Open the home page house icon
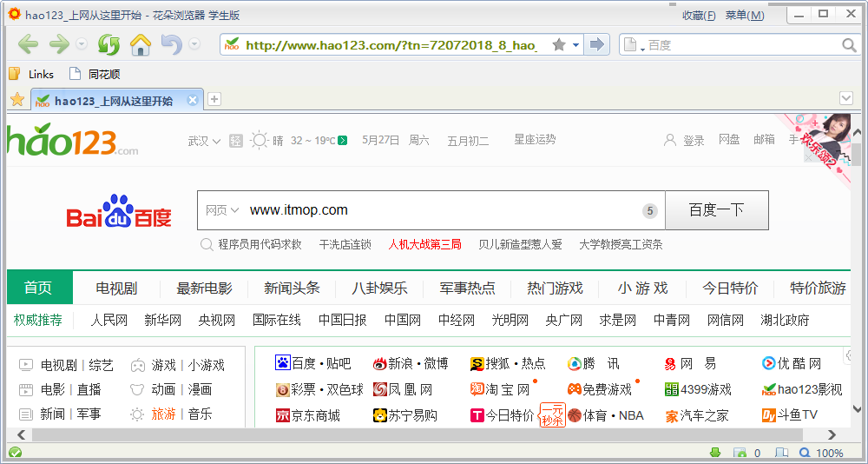The width and height of the screenshot is (868, 464). click(x=141, y=44)
